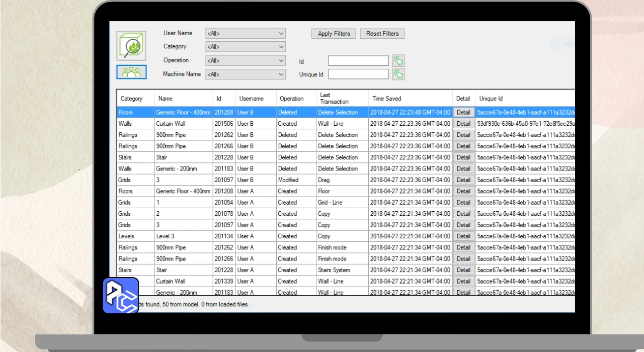Screen dimensions: 644x352
Task: Sort by the Category column header
Action: [x=132, y=99]
